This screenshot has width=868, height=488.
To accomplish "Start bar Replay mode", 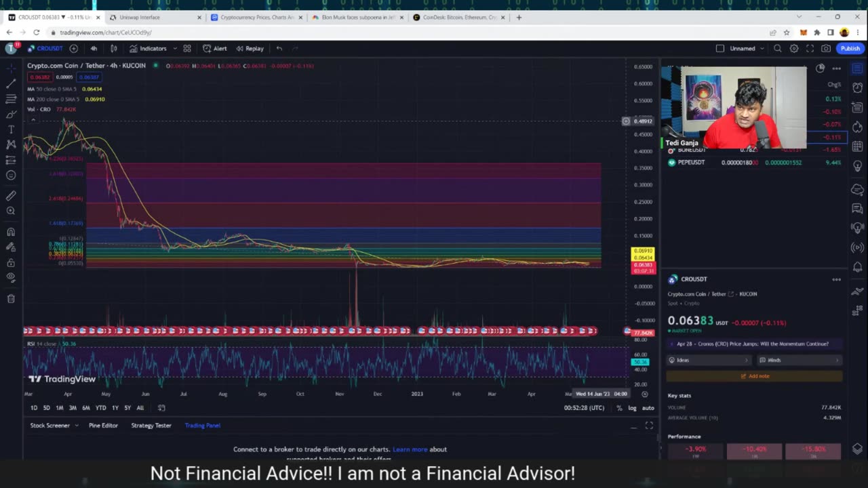I will [250, 48].
